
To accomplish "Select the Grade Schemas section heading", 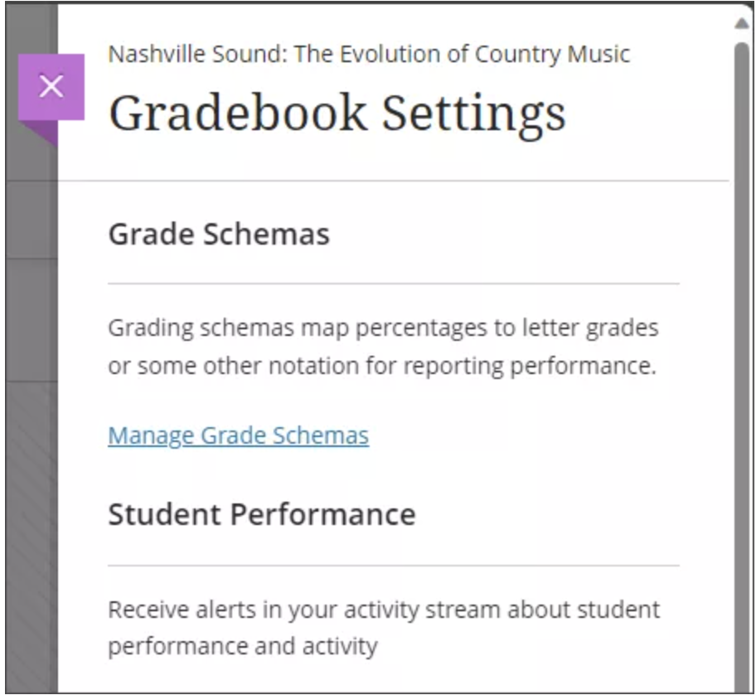I will point(219,234).
